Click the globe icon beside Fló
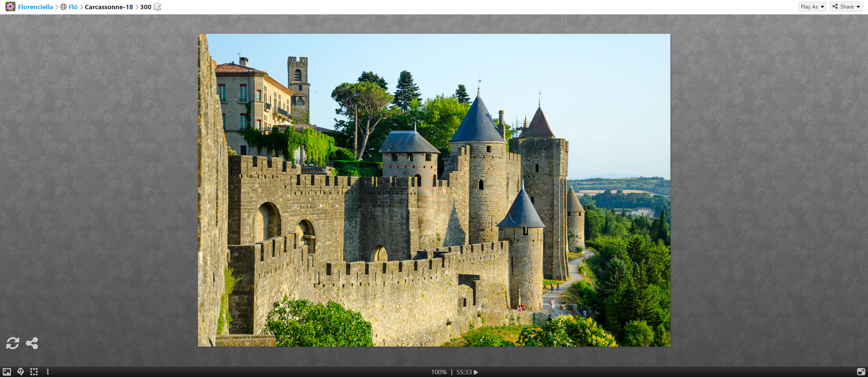 63,7
